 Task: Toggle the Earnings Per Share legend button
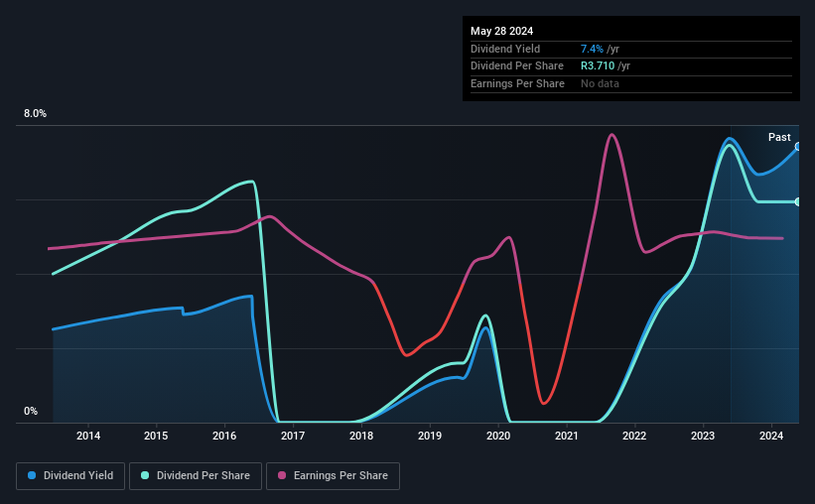[333, 475]
